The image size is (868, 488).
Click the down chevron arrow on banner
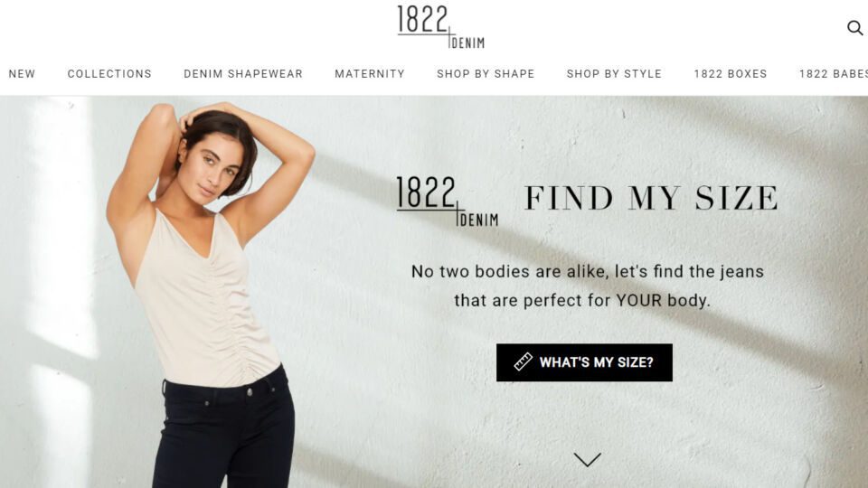(x=588, y=460)
